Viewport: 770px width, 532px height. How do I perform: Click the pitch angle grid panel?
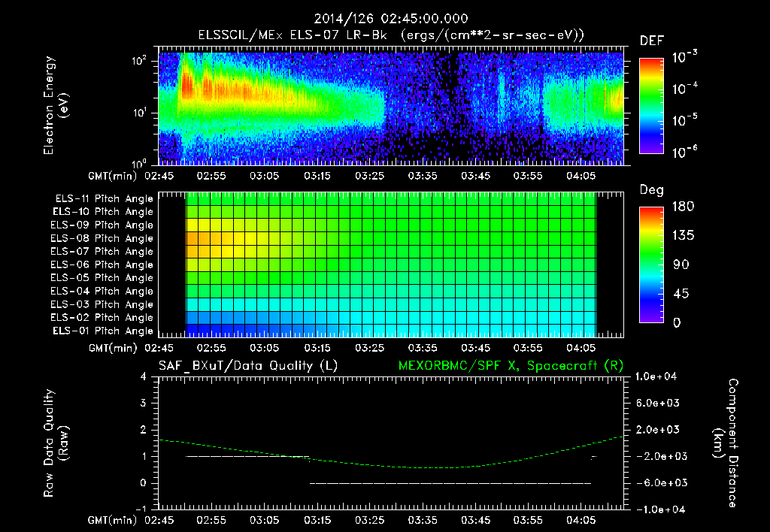pos(391,265)
